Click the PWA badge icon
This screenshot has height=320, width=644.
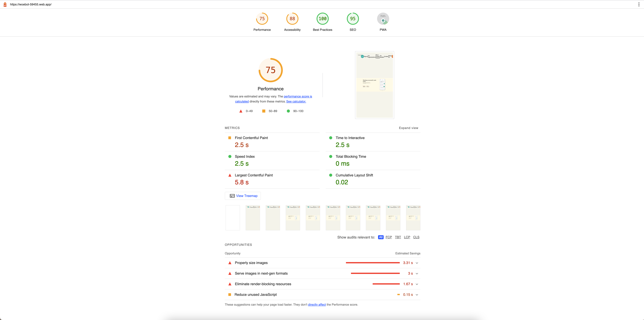pyautogui.click(x=383, y=19)
